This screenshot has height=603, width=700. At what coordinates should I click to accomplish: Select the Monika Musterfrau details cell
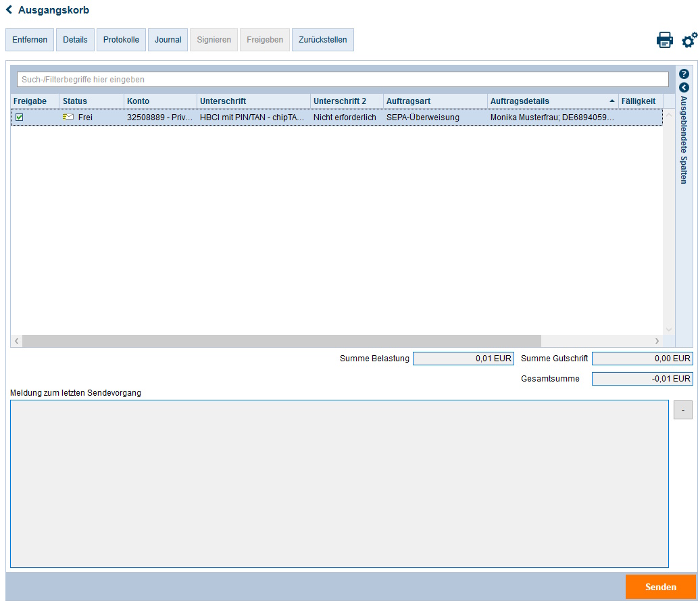point(552,117)
